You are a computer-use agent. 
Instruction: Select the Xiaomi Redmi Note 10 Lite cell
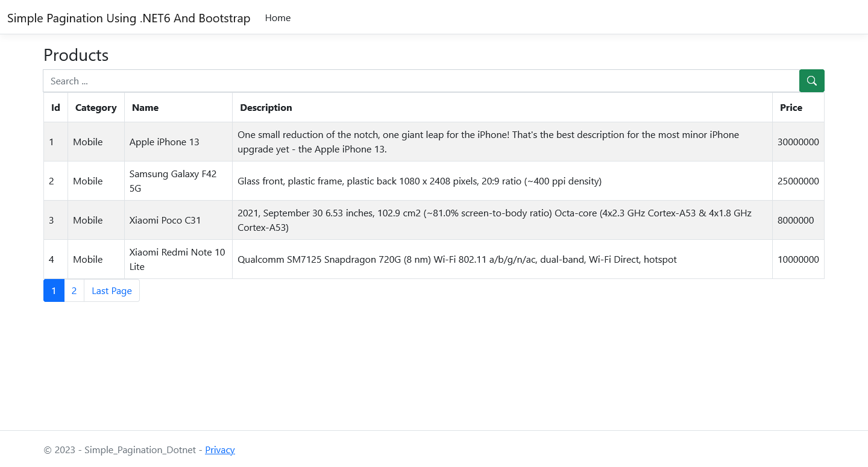coord(178,259)
